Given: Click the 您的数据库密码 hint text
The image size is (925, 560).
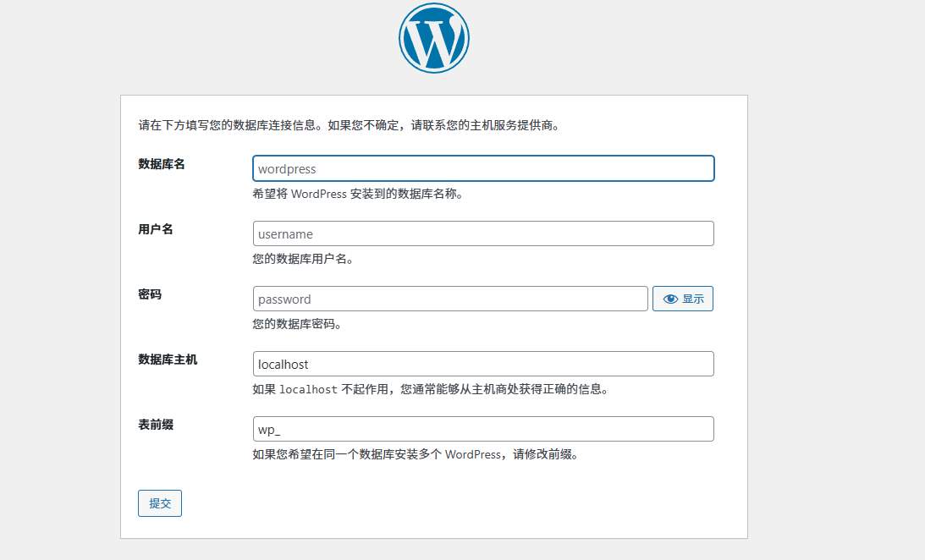Looking at the screenshot, I should click(x=296, y=324).
